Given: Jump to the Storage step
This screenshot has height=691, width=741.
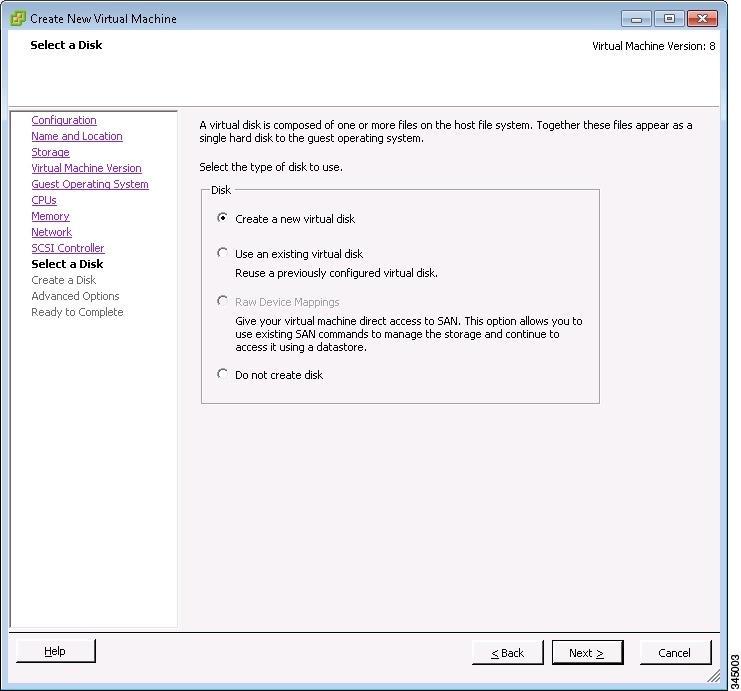Looking at the screenshot, I should [x=50, y=152].
